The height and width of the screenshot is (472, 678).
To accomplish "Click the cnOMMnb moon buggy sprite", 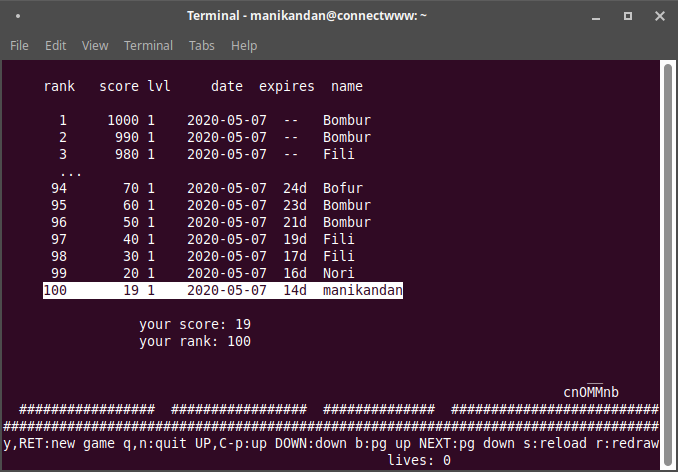I will [591, 391].
